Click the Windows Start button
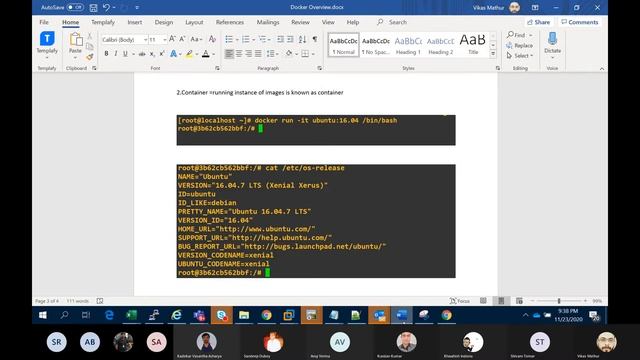Viewport: 640px width, 360px height. pyautogui.click(x=43, y=315)
